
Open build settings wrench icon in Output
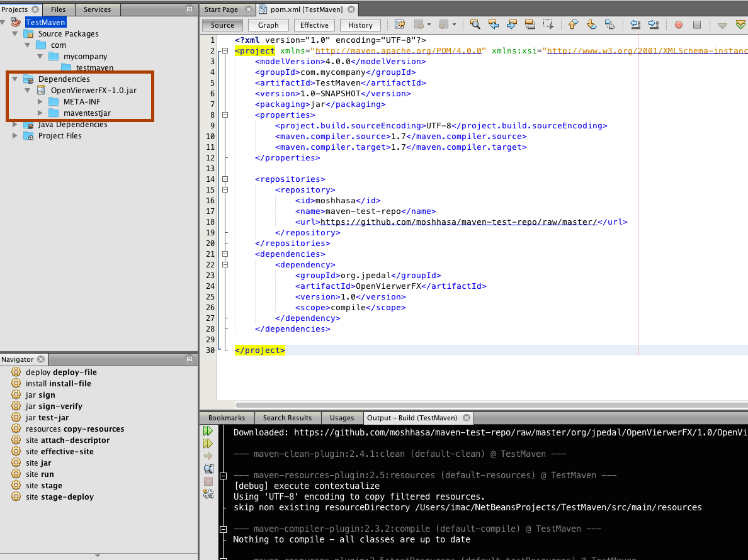[208, 494]
